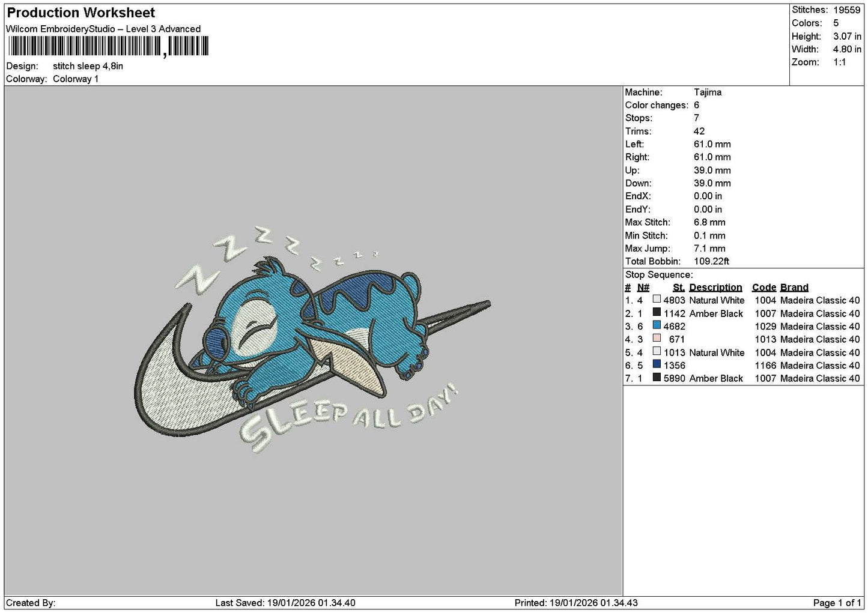Click the 'Colorway 1' value
This screenshot has height=613, width=868.
point(76,79)
